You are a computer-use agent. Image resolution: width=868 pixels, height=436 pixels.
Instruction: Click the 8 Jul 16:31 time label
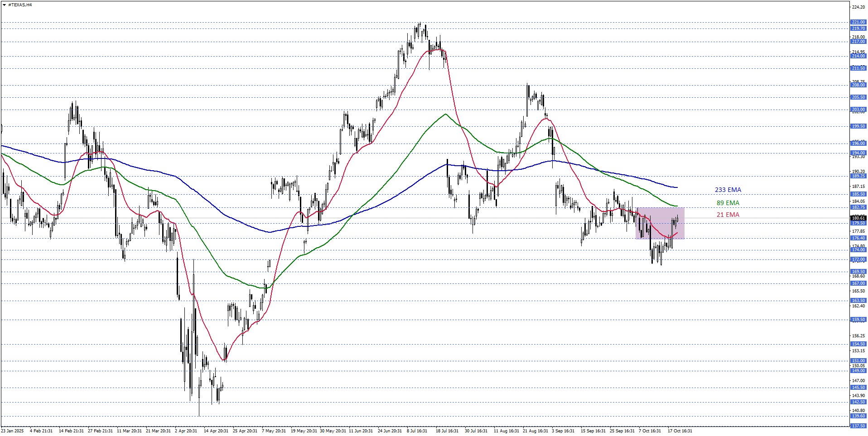(417, 431)
